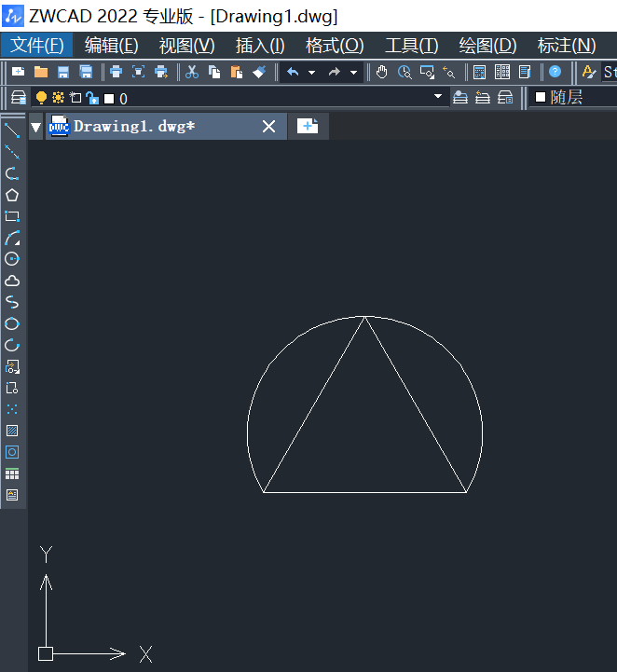The image size is (617, 672).
Task: Select the Ellipse Arc tool
Action: (12, 345)
